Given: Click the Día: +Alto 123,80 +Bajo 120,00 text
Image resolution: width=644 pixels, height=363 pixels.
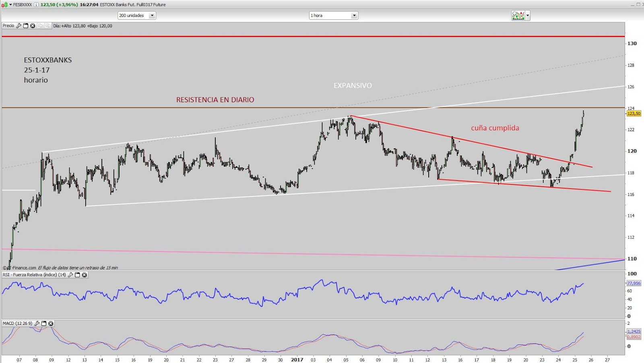Looking at the screenshot, I should 83,26.
